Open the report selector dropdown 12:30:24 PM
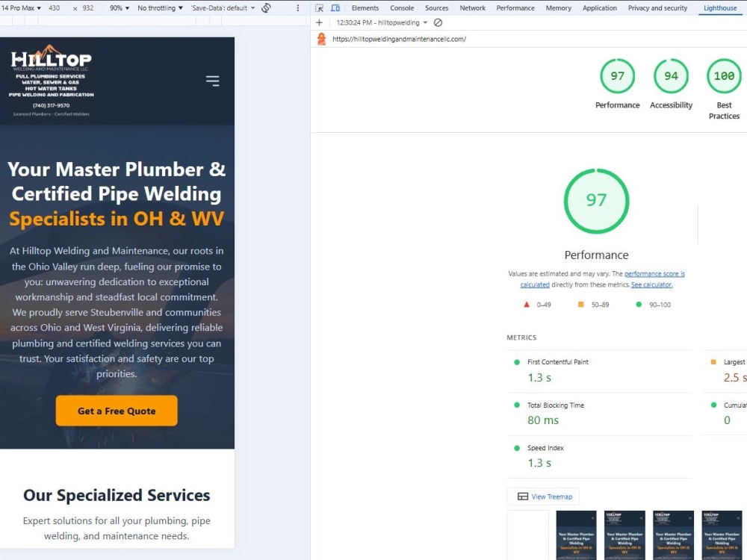This screenshot has height=560, width=747. click(x=382, y=22)
